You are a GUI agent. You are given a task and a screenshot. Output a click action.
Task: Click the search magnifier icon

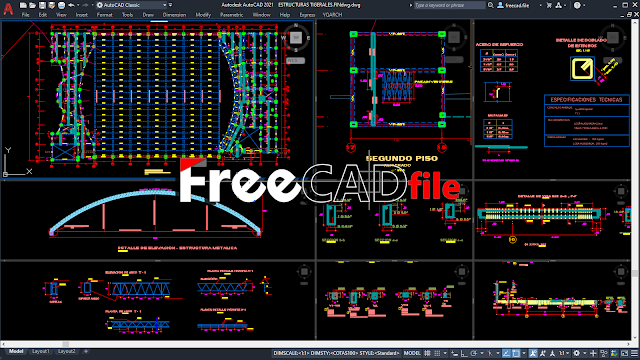pyautogui.click(x=491, y=5)
